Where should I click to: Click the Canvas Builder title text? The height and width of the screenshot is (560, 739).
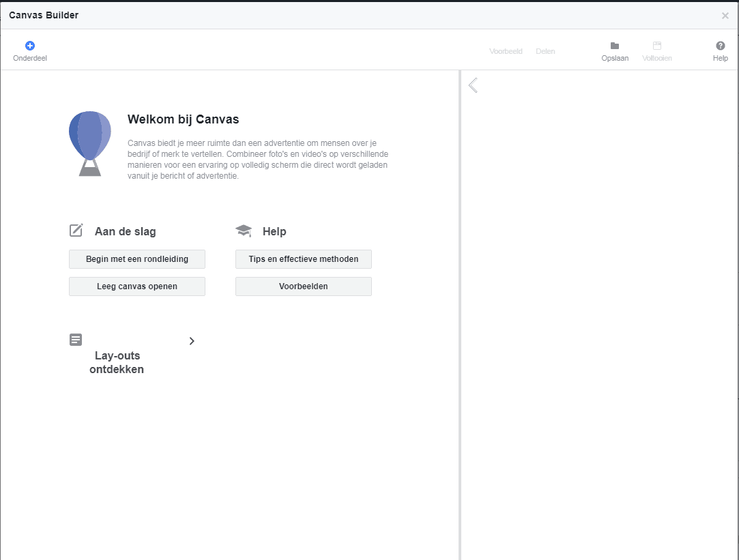coord(44,15)
